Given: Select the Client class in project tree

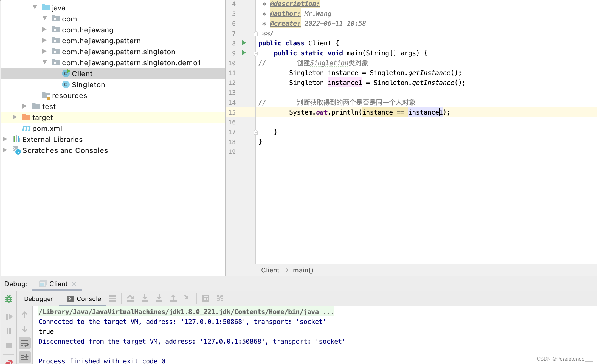Looking at the screenshot, I should click(113, 73).
